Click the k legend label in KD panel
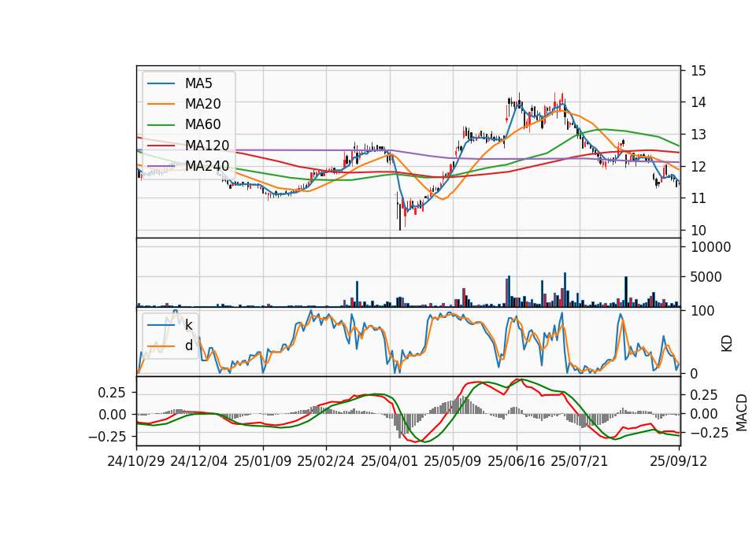This screenshot has width=756, height=543. click(x=188, y=325)
